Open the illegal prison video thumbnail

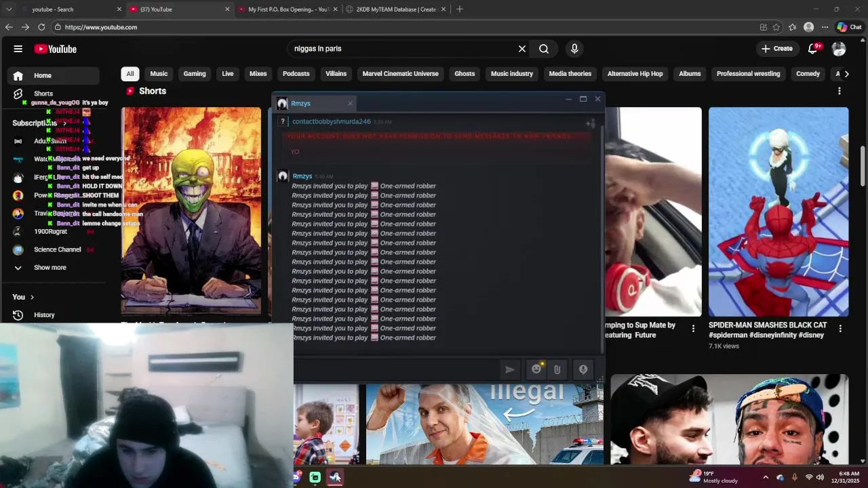tap(485, 424)
